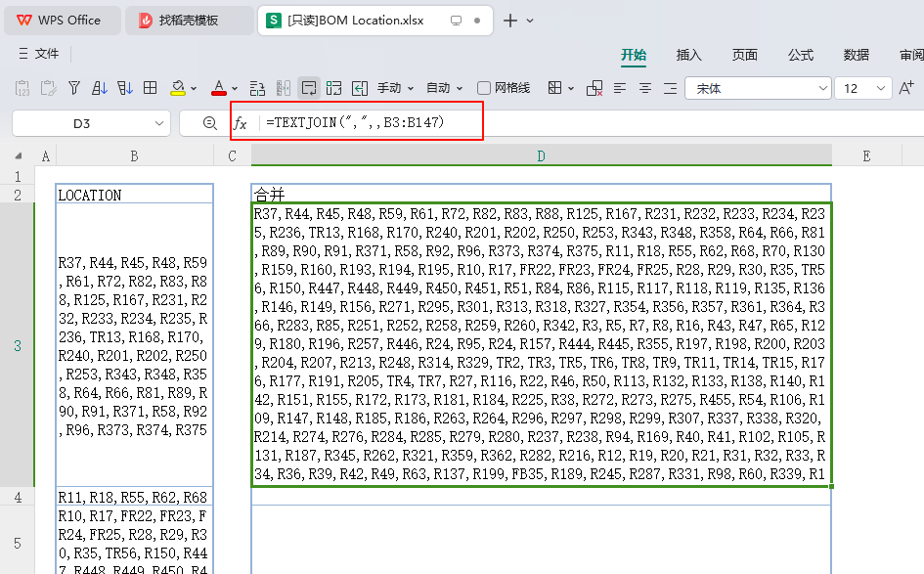Toggle the 网格线 gridlines checkbox
This screenshot has width=924, height=574.
pos(484,88)
